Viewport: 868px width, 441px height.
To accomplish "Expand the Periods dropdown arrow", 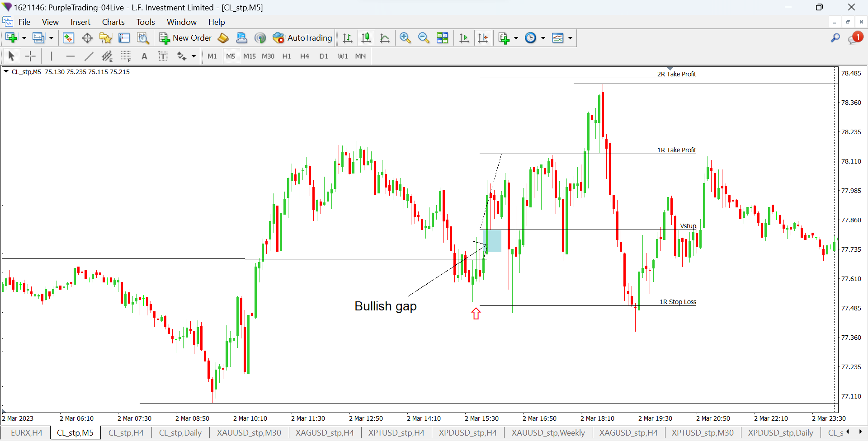I will click(x=543, y=38).
